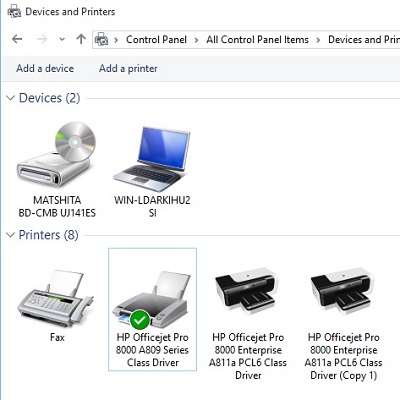Click the MATSHITA BD-CMB UJ141ES label

(57, 206)
